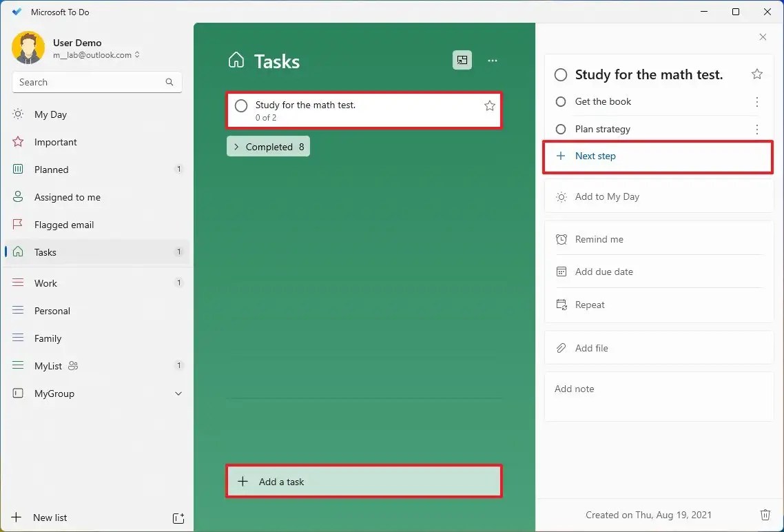Open the Tasks list options menu (ellipsis)
This screenshot has height=532, width=784.
493,60
